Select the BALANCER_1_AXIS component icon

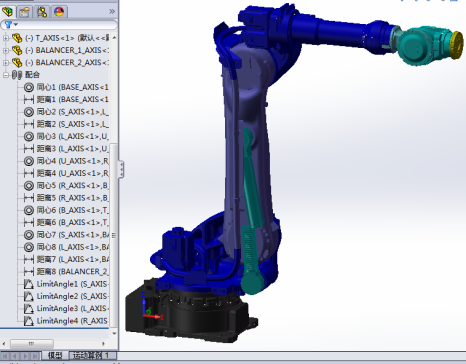[x=17, y=51]
